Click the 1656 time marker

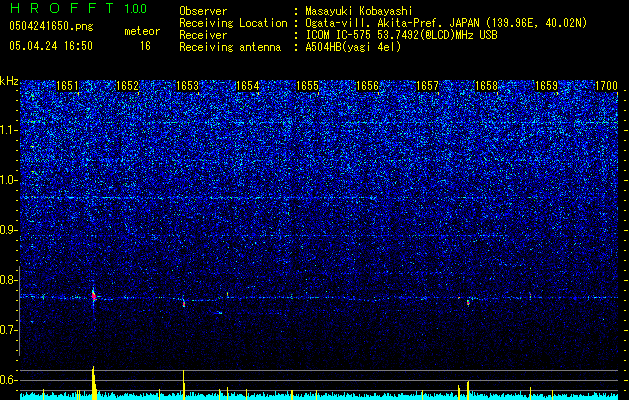pyautogui.click(x=367, y=86)
